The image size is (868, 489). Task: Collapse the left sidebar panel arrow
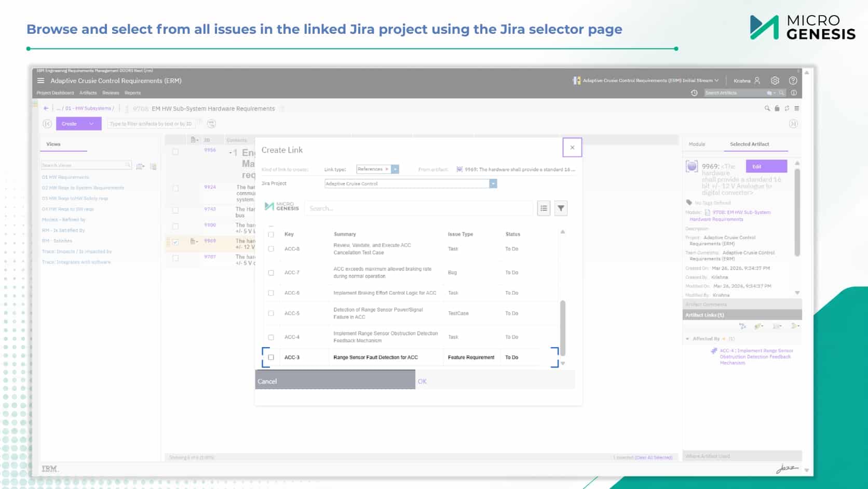[47, 124]
